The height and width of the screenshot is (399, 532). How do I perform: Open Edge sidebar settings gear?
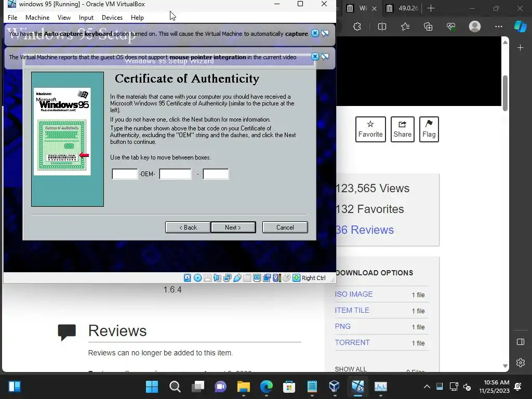click(x=521, y=363)
